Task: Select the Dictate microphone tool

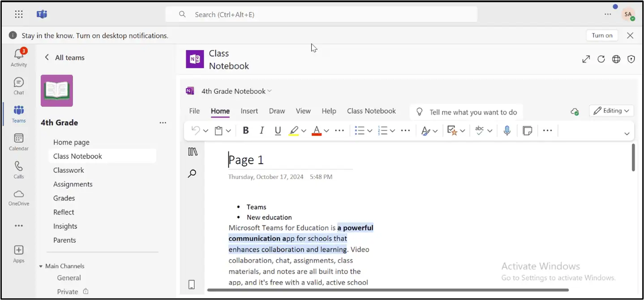Action: pos(507,130)
